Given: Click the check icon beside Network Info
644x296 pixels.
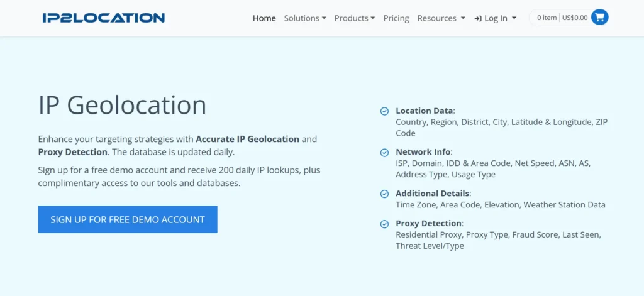Looking at the screenshot, I should tap(384, 153).
